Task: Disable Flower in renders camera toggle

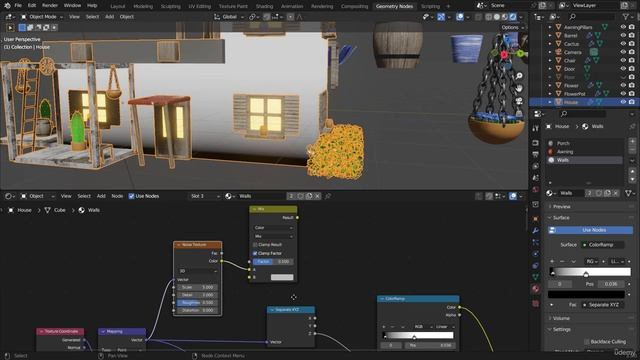Action: coord(632,85)
